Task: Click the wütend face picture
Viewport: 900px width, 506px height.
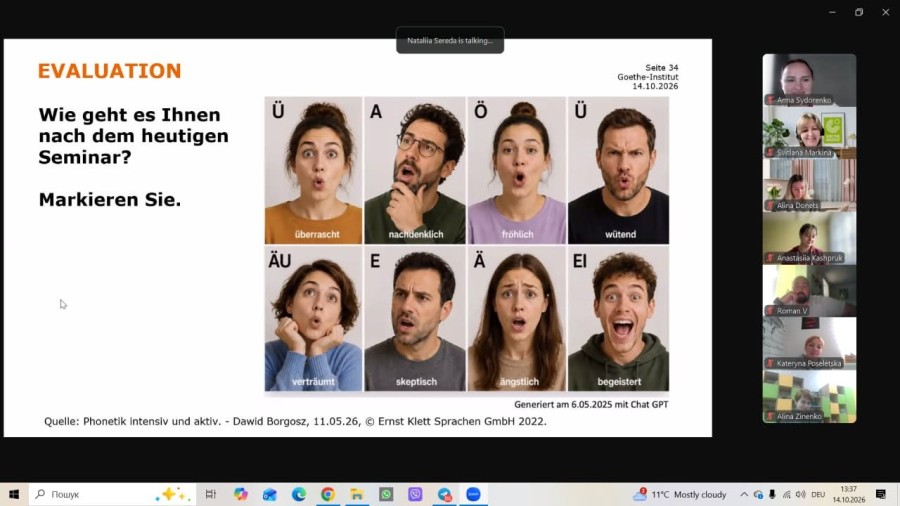Action: (619, 170)
